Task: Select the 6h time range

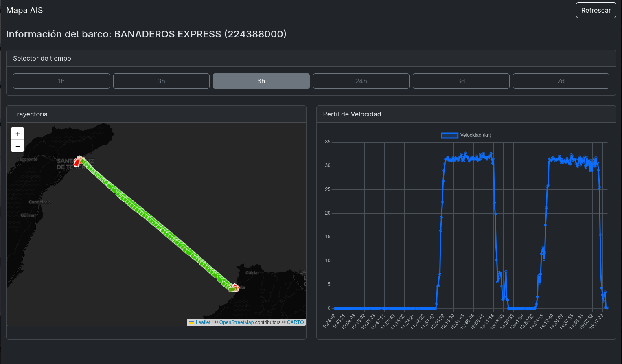Action: click(x=261, y=81)
